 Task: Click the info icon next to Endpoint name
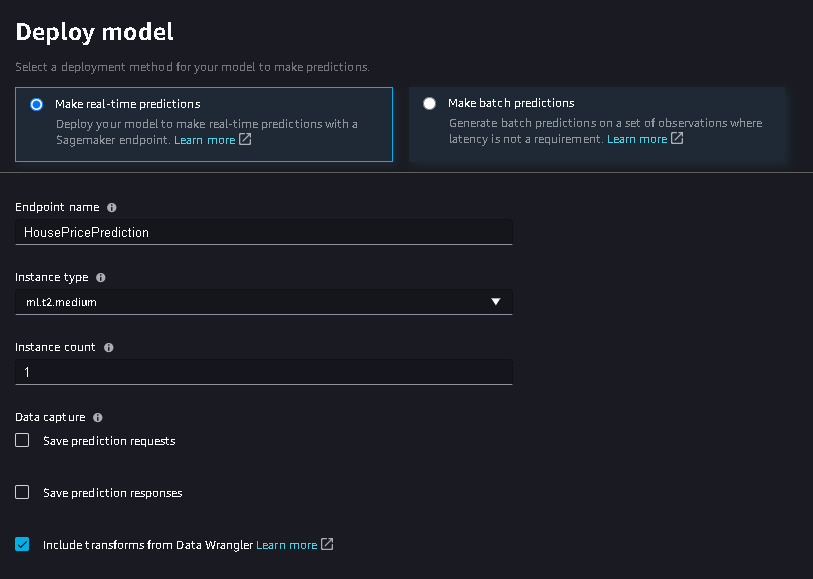point(111,207)
